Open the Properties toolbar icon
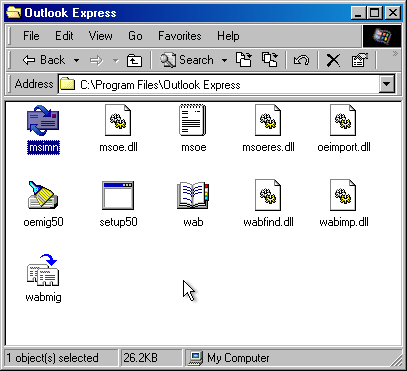This screenshot has height=371, width=407. tap(360, 60)
